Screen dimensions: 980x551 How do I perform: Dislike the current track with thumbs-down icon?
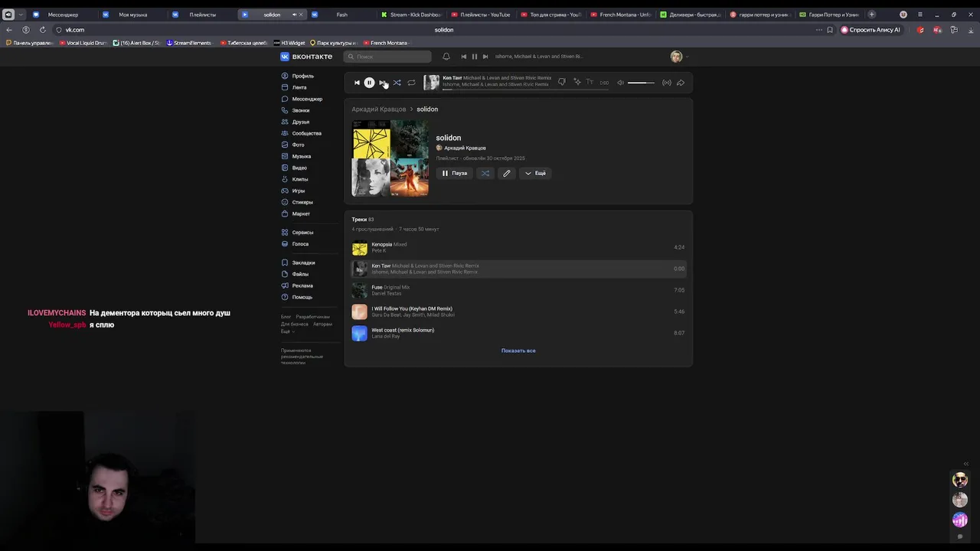pos(561,82)
